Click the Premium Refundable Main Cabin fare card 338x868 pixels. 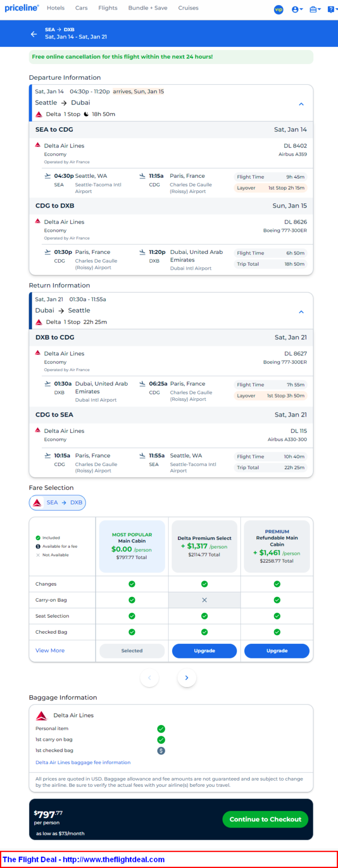pyautogui.click(x=277, y=546)
